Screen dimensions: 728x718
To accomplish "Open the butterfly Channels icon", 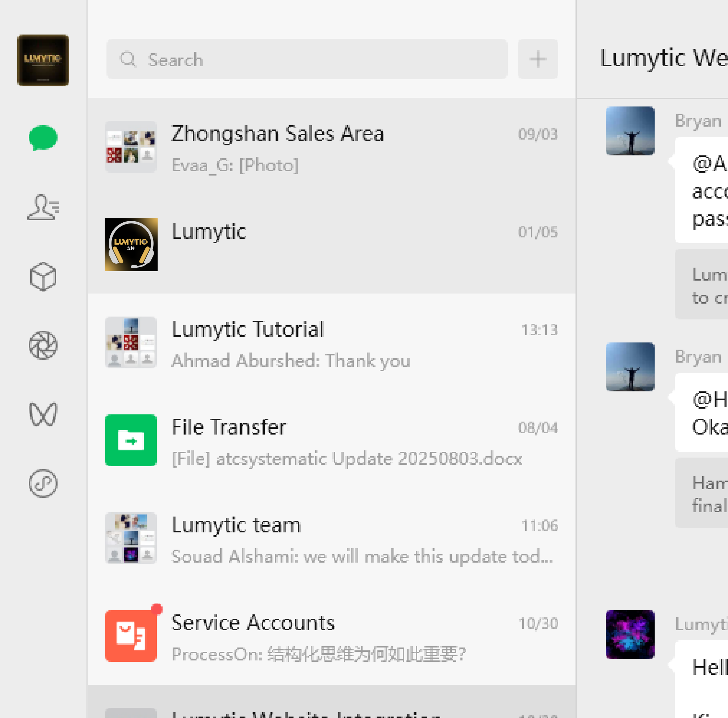I will click(x=43, y=414).
